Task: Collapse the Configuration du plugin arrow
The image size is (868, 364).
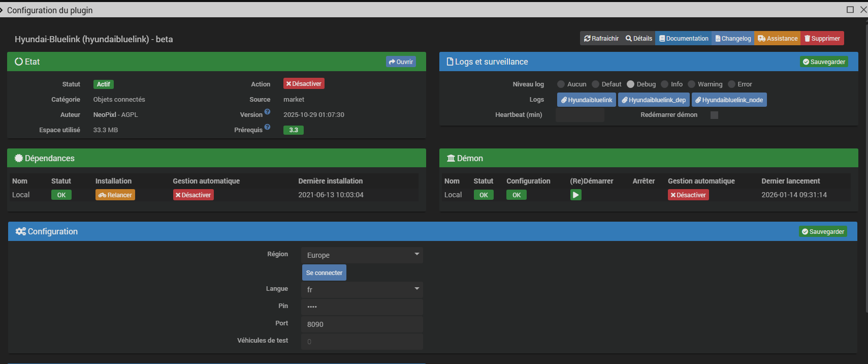Action: point(2,10)
